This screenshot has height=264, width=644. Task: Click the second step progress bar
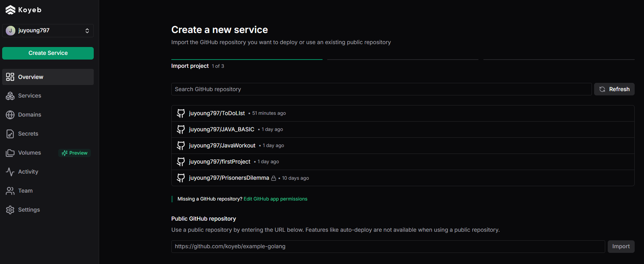click(x=403, y=60)
